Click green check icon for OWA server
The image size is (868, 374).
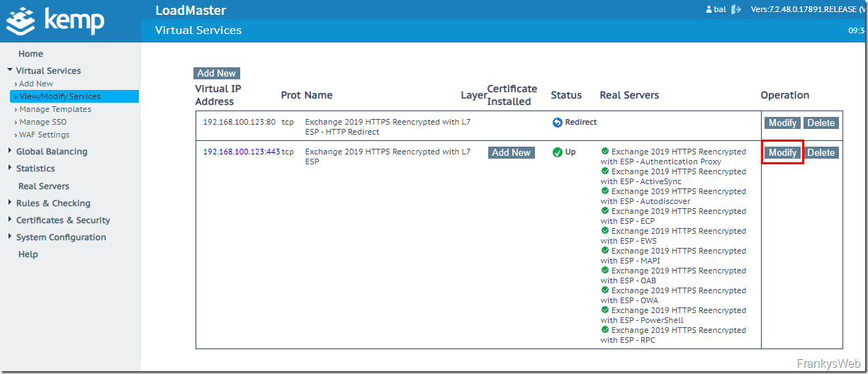(x=604, y=290)
